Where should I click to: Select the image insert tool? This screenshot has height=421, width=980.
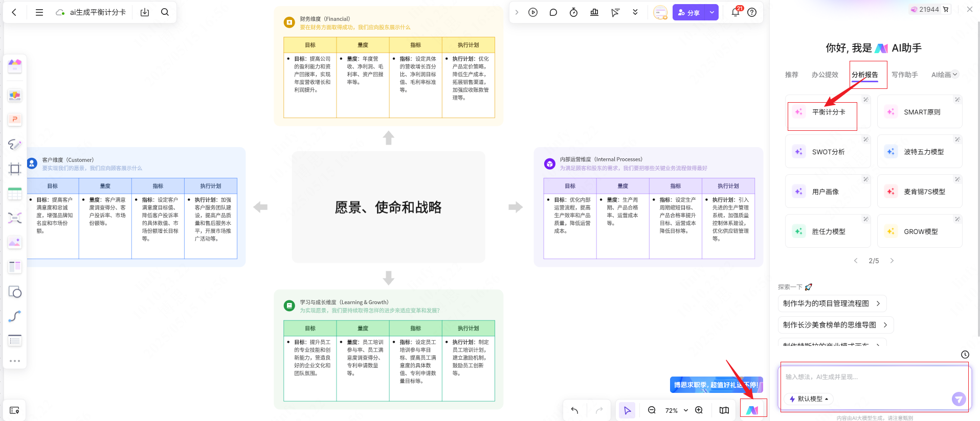click(15, 243)
